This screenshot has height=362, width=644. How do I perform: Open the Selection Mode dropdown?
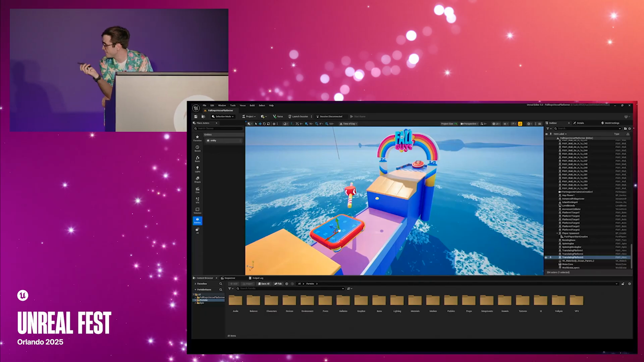tap(223, 116)
